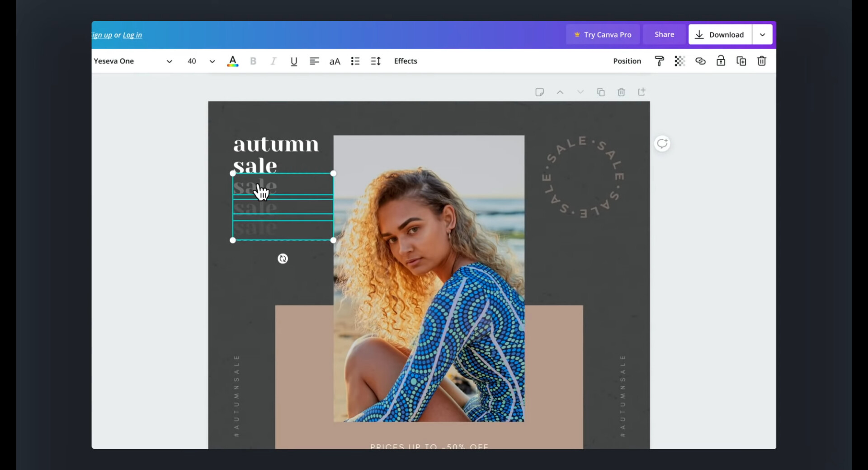Click the text alignment icon

click(x=314, y=61)
